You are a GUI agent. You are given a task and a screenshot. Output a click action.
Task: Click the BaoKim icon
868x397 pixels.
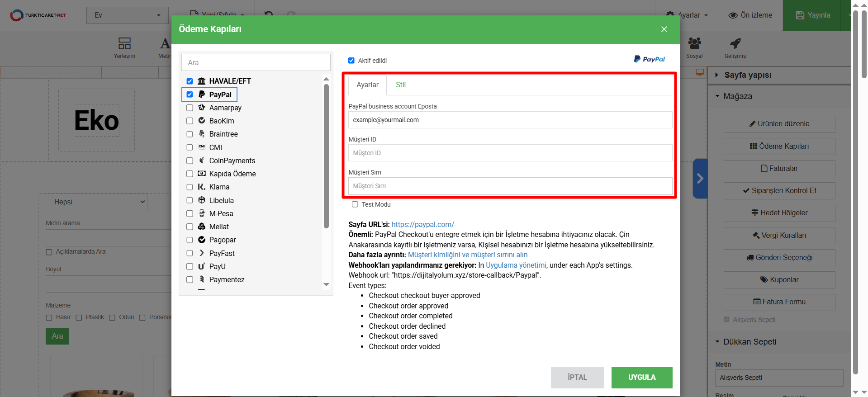202,121
